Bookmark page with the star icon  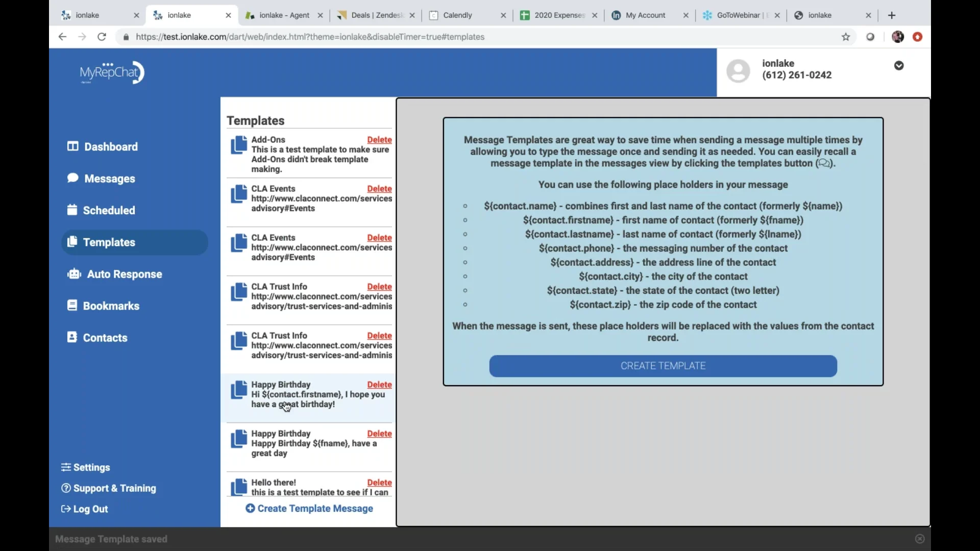pyautogui.click(x=846, y=37)
